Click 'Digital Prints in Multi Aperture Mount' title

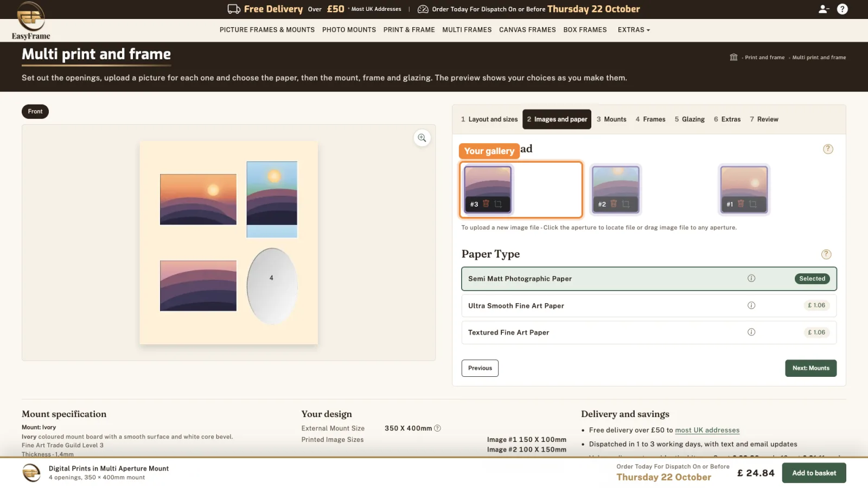pyautogui.click(x=108, y=468)
